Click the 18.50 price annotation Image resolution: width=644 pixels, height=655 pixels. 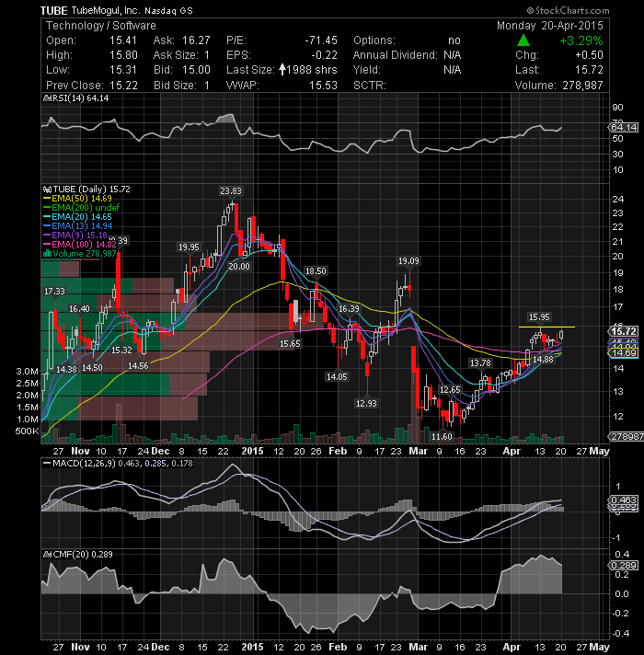316,271
